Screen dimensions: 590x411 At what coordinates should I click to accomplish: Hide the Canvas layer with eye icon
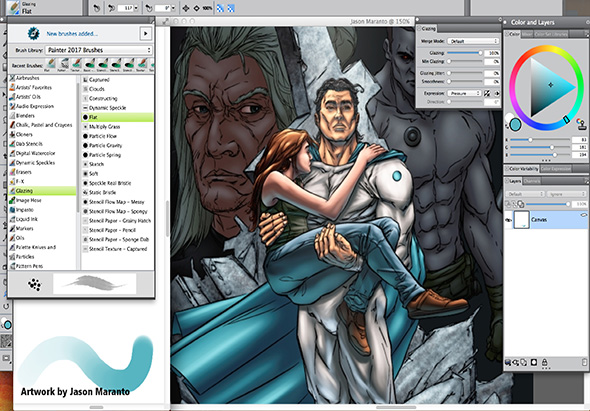tap(508, 220)
